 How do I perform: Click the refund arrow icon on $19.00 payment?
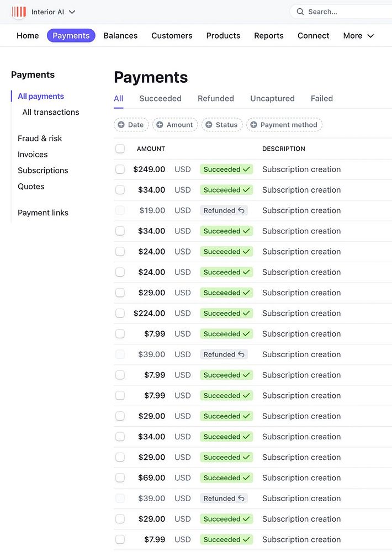pyautogui.click(x=241, y=210)
